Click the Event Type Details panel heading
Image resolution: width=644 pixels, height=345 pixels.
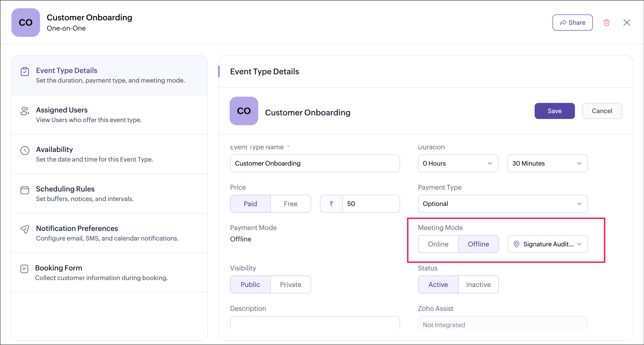264,71
